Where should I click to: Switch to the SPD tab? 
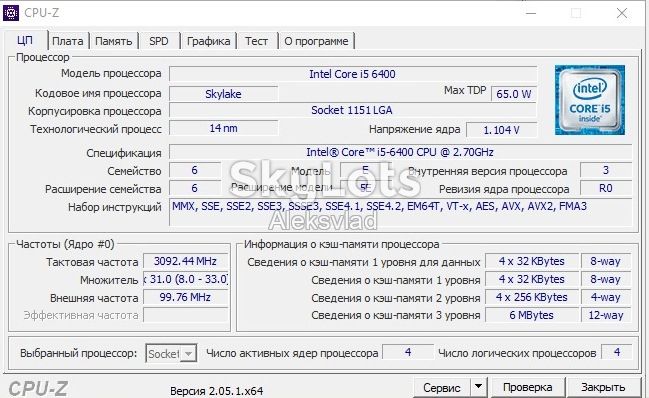click(159, 41)
